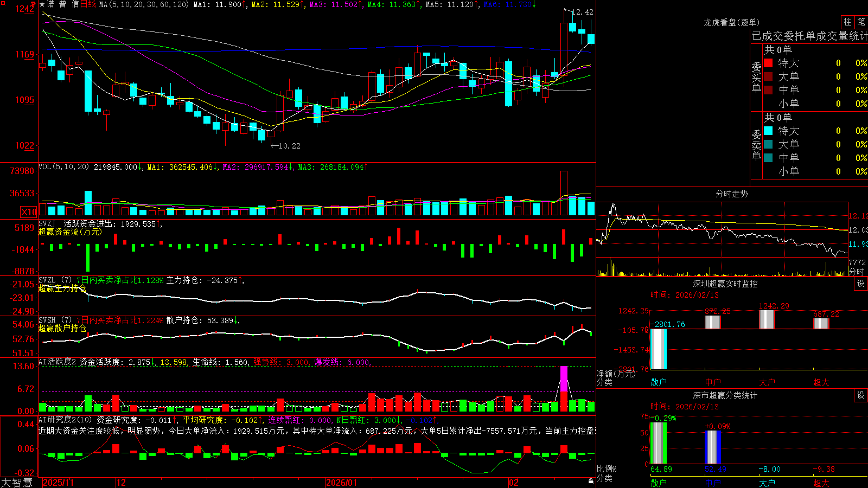The height and width of the screenshot is (488, 868).
Task: Open the VOL(5,10,20) indicator label
Action: click(x=63, y=166)
